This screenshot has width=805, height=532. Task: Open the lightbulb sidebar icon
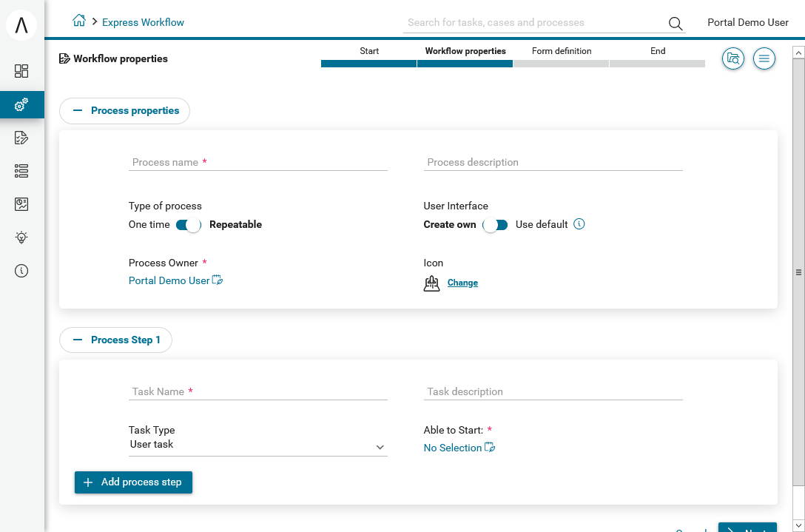[x=21, y=238]
